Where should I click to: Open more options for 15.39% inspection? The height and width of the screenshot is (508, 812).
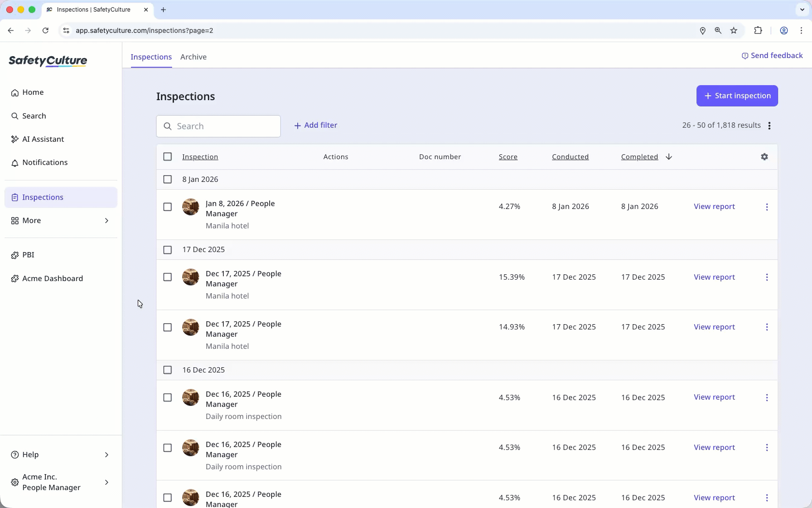point(767,277)
